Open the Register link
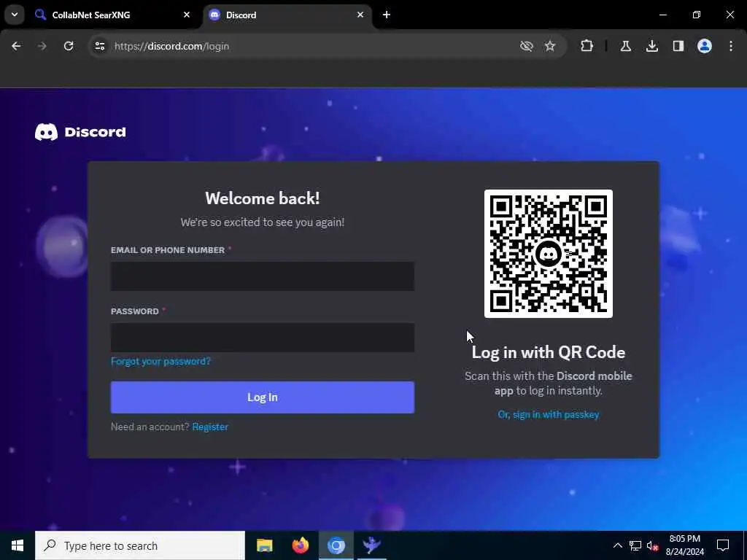Image resolution: width=747 pixels, height=560 pixels. pos(210,427)
